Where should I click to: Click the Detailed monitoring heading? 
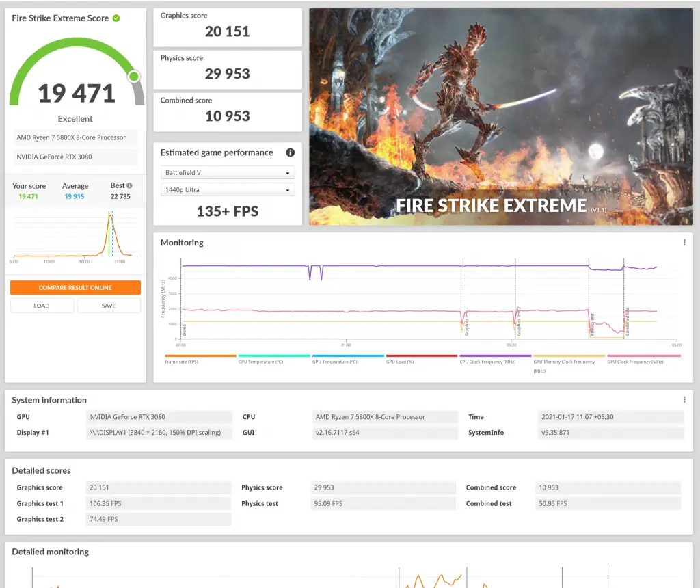(51, 552)
